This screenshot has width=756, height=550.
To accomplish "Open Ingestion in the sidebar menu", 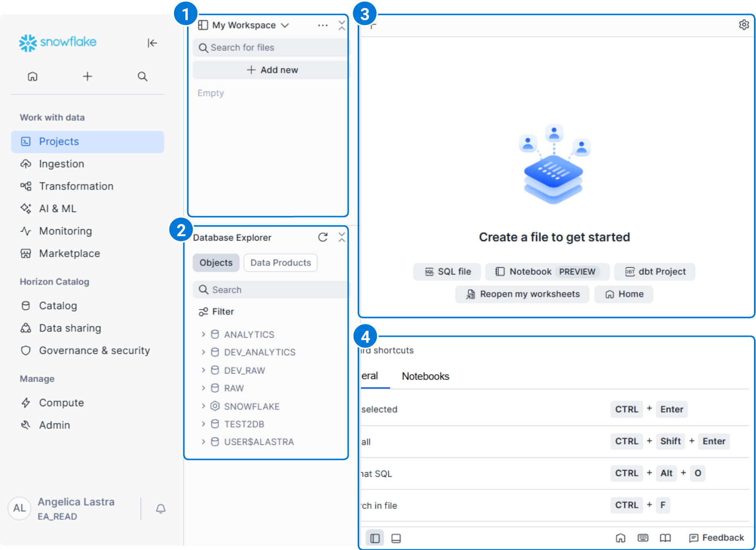I will [61, 164].
